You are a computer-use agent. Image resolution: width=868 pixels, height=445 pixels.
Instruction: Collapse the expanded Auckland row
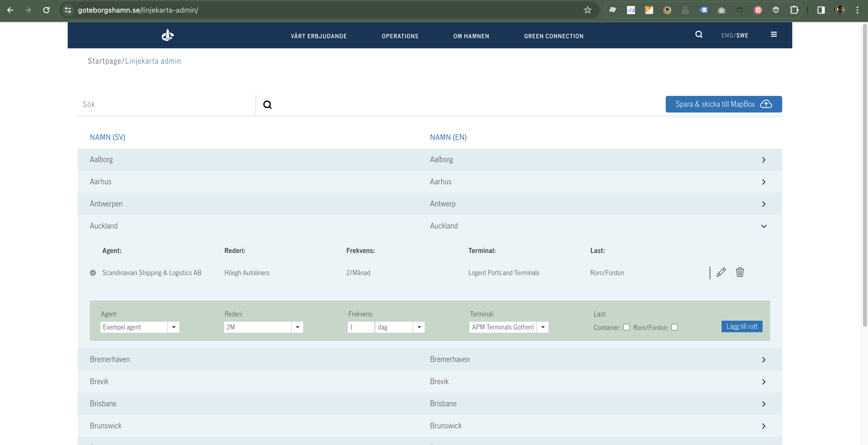764,226
